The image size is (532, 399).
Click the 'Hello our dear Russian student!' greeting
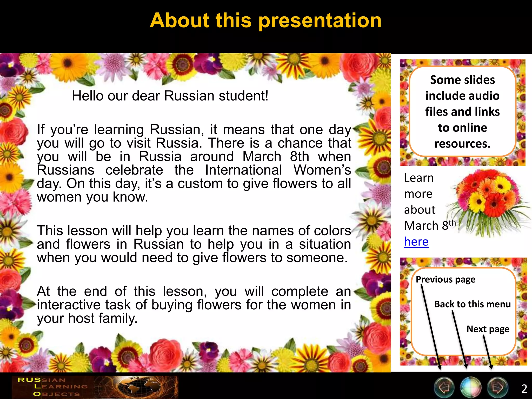click(170, 96)
